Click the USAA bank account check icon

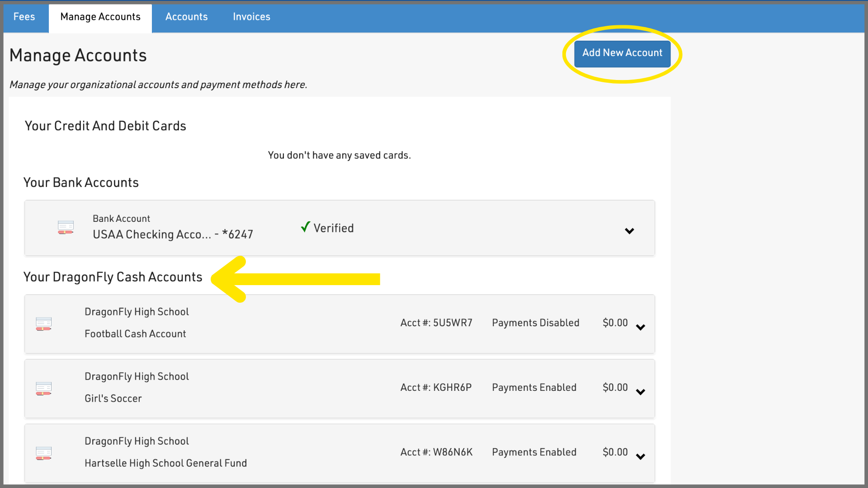(66, 227)
